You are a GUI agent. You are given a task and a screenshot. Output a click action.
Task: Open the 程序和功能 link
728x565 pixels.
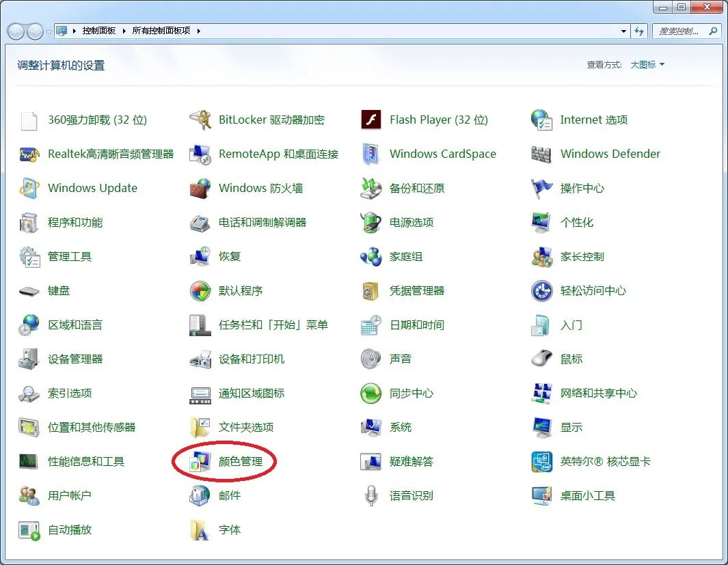[x=75, y=222]
